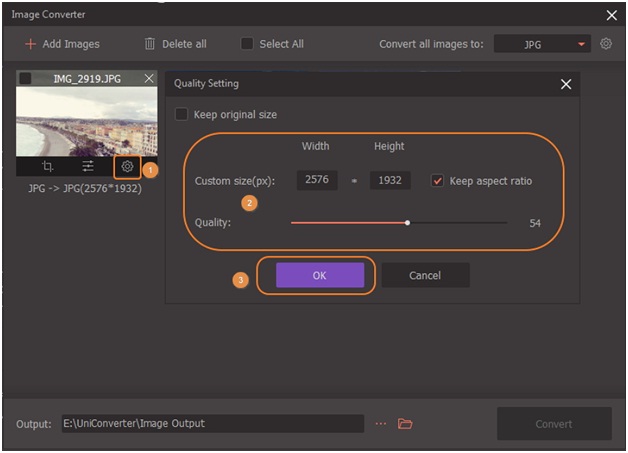
Task: Open output folder with the folder icon
Action: (x=405, y=424)
